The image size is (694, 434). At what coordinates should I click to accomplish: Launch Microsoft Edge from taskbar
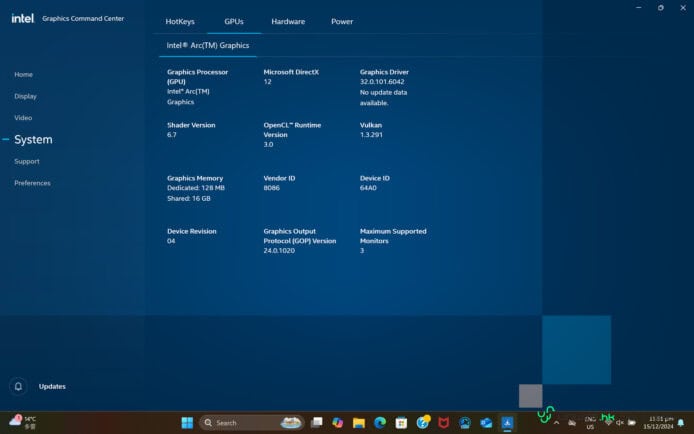coord(380,423)
